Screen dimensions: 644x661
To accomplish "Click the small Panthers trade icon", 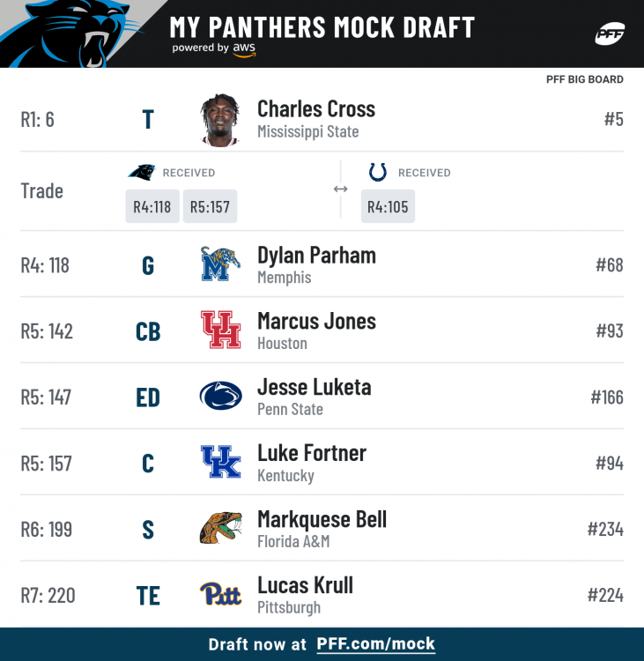I will click(x=141, y=173).
